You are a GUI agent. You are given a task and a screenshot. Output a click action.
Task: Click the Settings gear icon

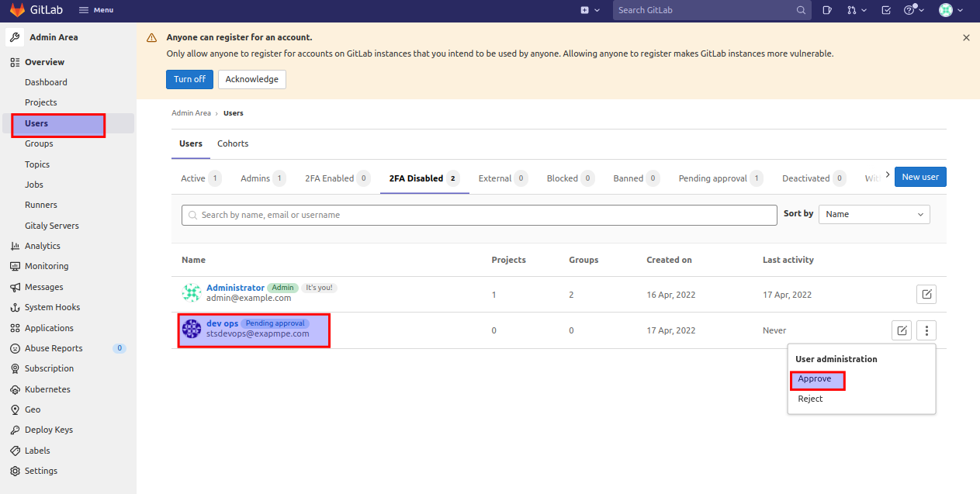[x=15, y=471]
